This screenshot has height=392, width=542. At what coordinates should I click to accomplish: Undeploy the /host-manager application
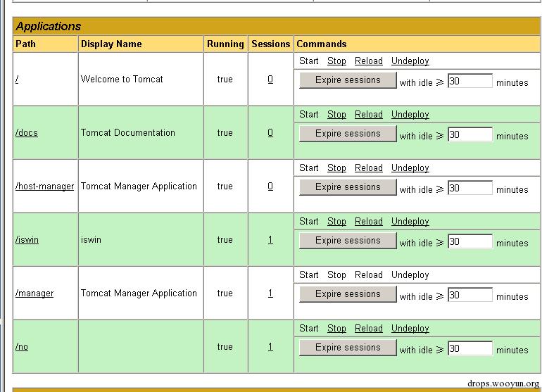coord(410,168)
